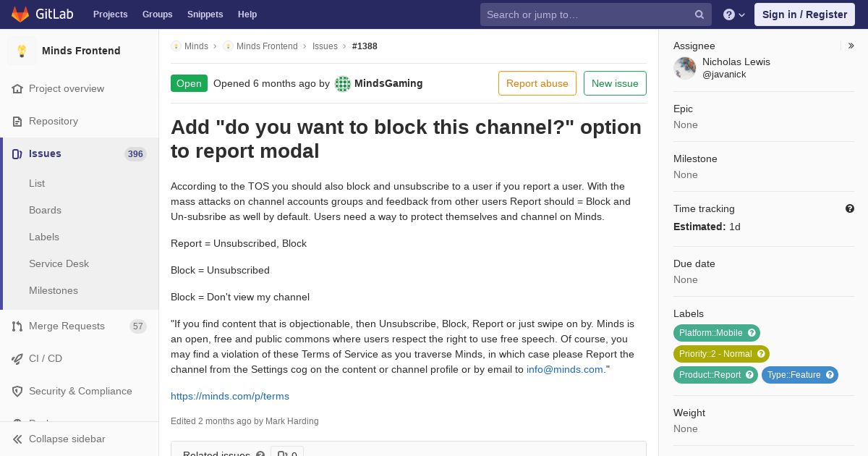Open Issues List in sidebar
This screenshot has width=868, height=456.
[37, 184]
